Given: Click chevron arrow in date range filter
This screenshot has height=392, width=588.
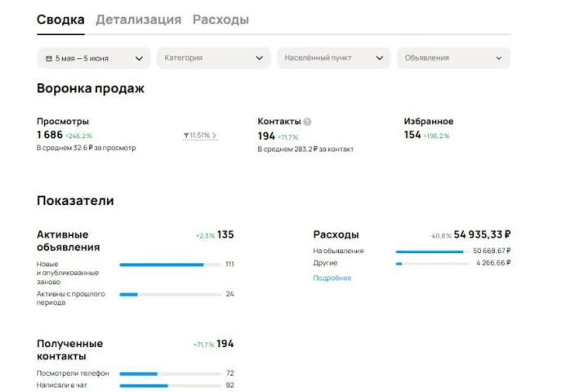Looking at the screenshot, I should pyautogui.click(x=139, y=59).
